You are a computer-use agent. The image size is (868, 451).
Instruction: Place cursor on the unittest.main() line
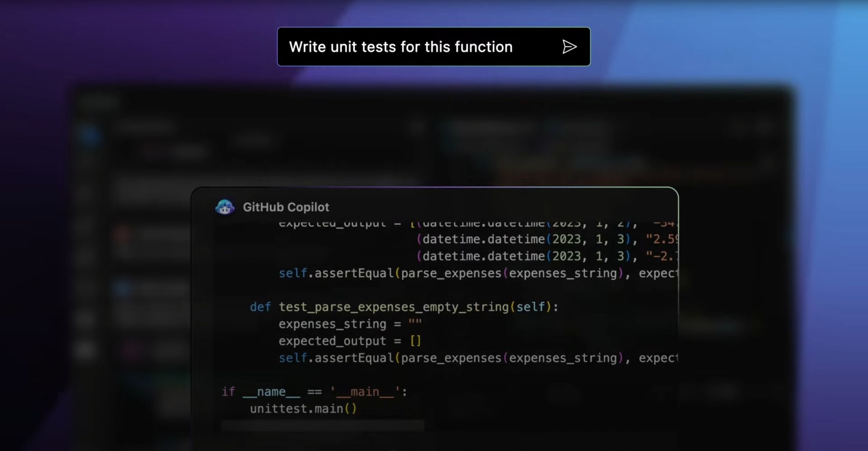tap(303, 408)
